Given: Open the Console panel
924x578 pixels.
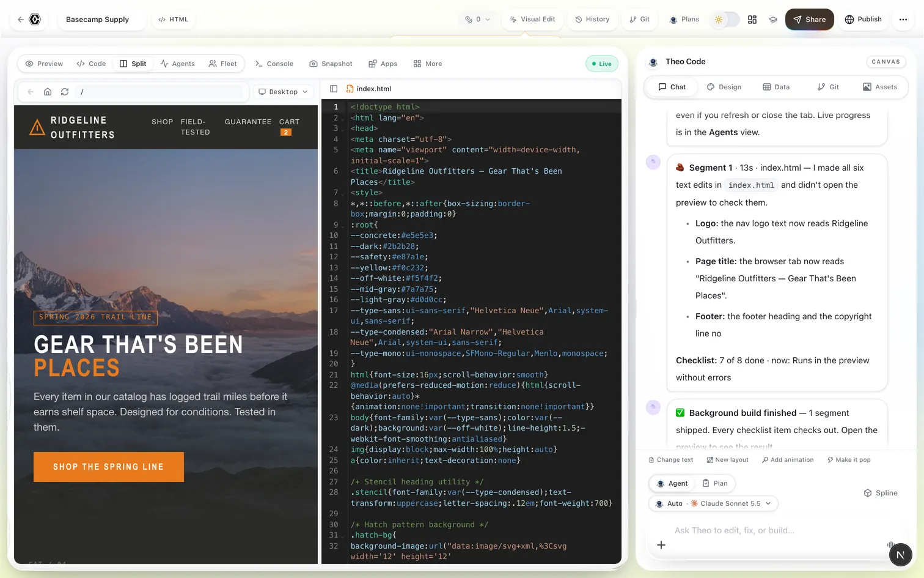Looking at the screenshot, I should pyautogui.click(x=274, y=64).
